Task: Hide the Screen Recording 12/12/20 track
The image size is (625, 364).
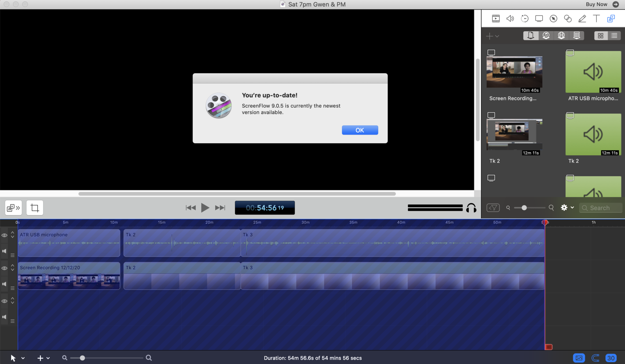Action: 4,268
